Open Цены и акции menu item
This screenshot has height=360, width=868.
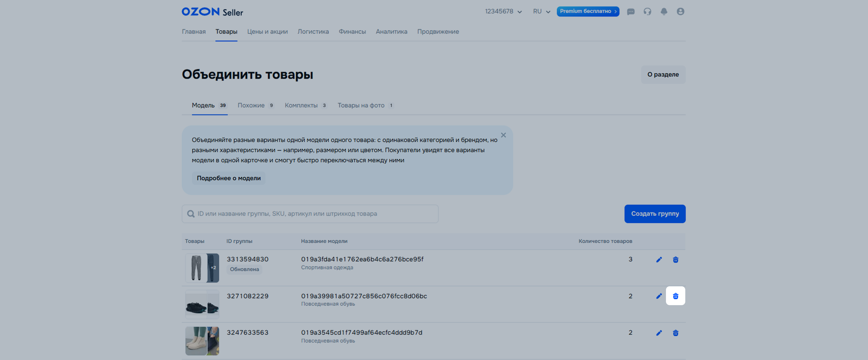267,32
